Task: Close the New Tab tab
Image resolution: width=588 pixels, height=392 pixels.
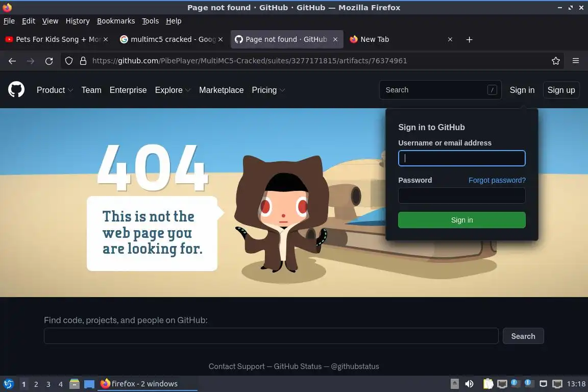Action: click(450, 39)
